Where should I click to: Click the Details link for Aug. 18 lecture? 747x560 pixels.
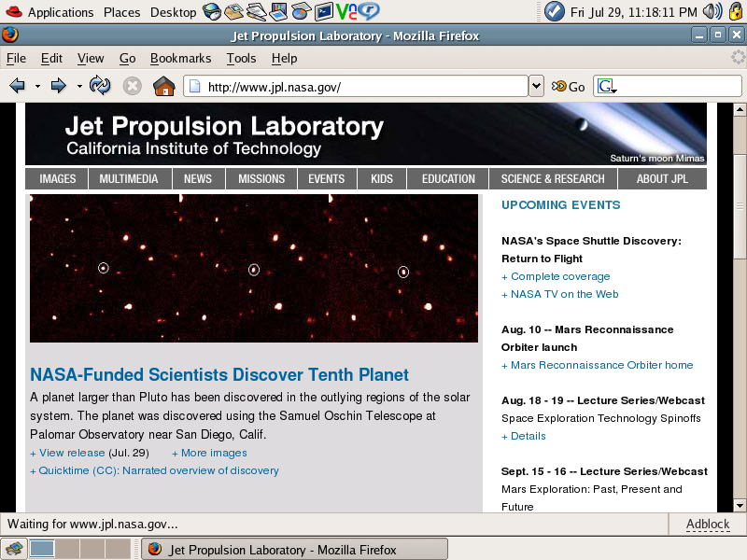pos(524,436)
